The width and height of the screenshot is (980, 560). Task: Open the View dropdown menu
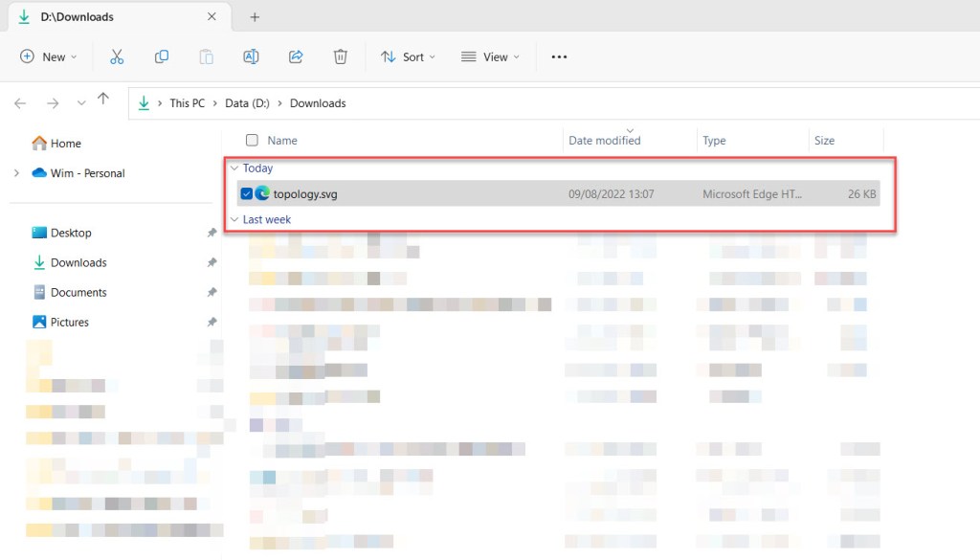pyautogui.click(x=490, y=56)
